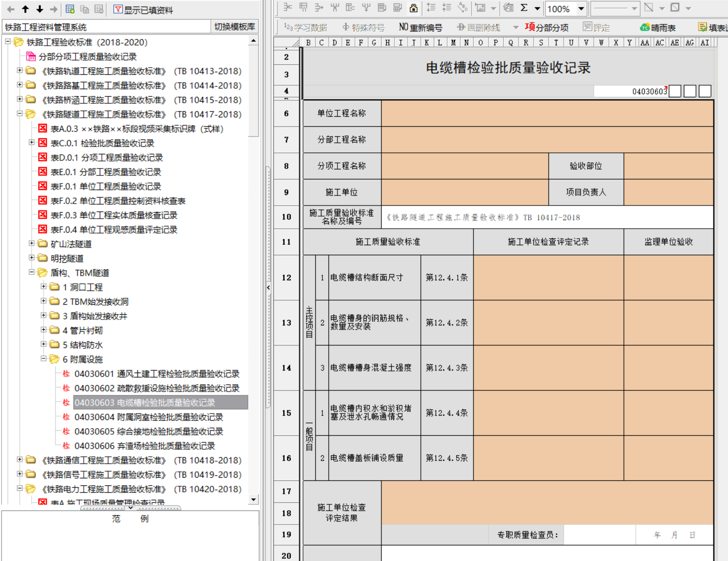
Task: Click the second checkbox after 04030603 number
Action: tap(690, 91)
